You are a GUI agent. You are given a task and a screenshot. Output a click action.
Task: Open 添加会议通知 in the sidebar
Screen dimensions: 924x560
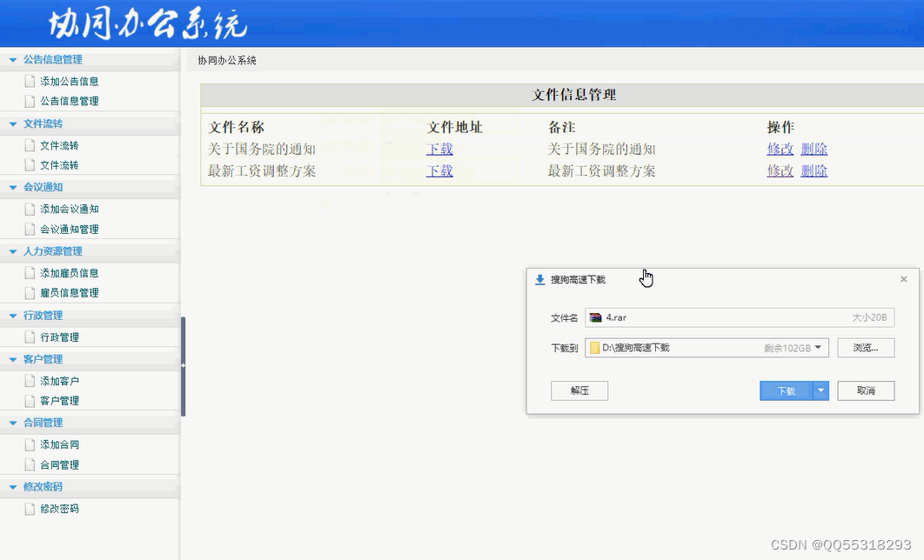(69, 209)
